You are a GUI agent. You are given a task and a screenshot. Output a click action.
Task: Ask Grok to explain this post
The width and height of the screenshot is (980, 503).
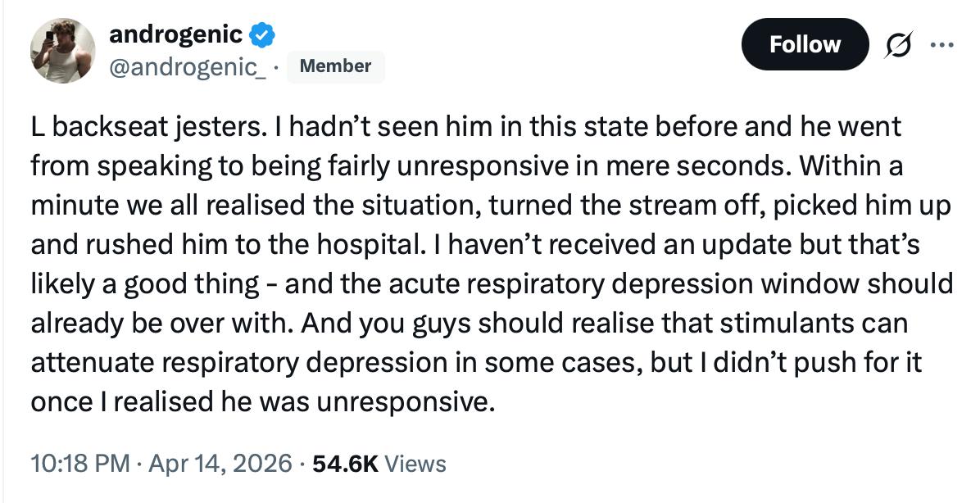tap(898, 45)
